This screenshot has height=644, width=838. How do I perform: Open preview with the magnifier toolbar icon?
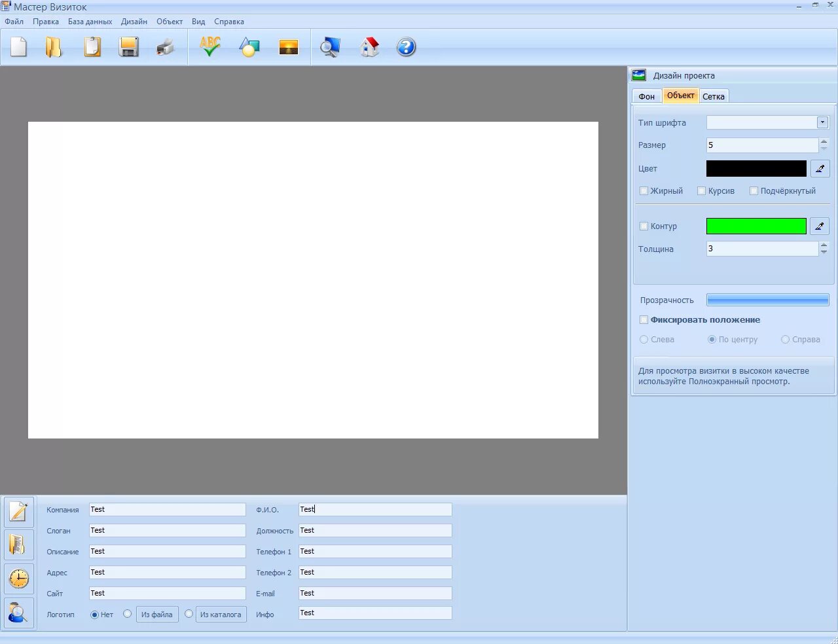(x=330, y=47)
